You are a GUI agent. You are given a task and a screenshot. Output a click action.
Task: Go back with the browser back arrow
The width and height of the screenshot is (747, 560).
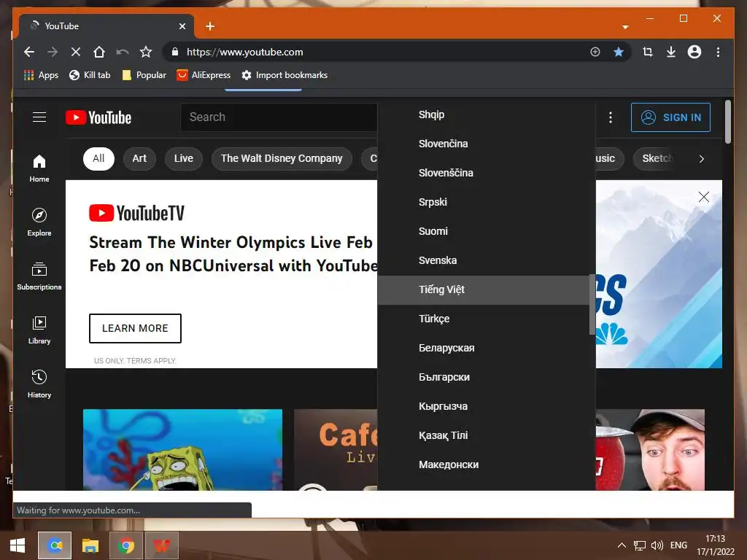pyautogui.click(x=29, y=52)
